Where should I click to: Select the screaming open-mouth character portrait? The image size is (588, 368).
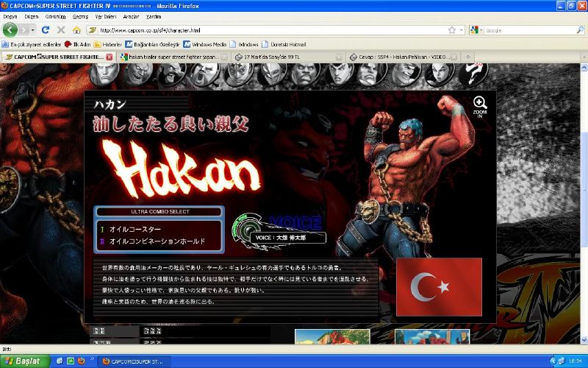click(205, 74)
